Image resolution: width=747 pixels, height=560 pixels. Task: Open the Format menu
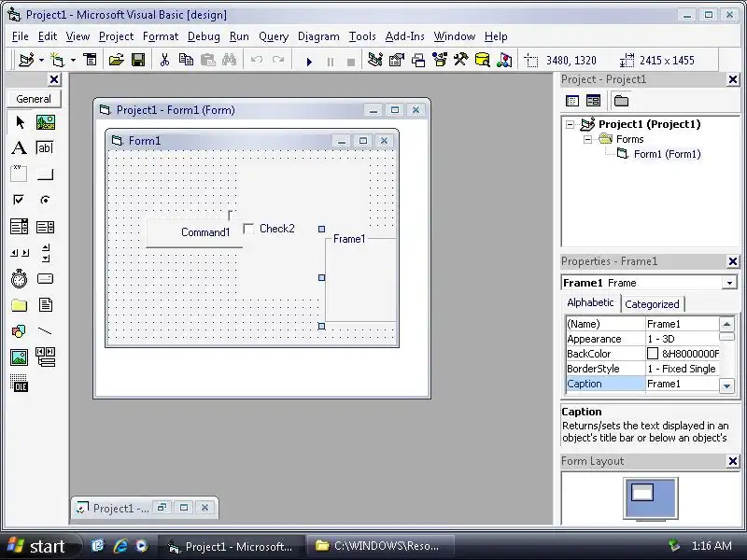click(161, 36)
